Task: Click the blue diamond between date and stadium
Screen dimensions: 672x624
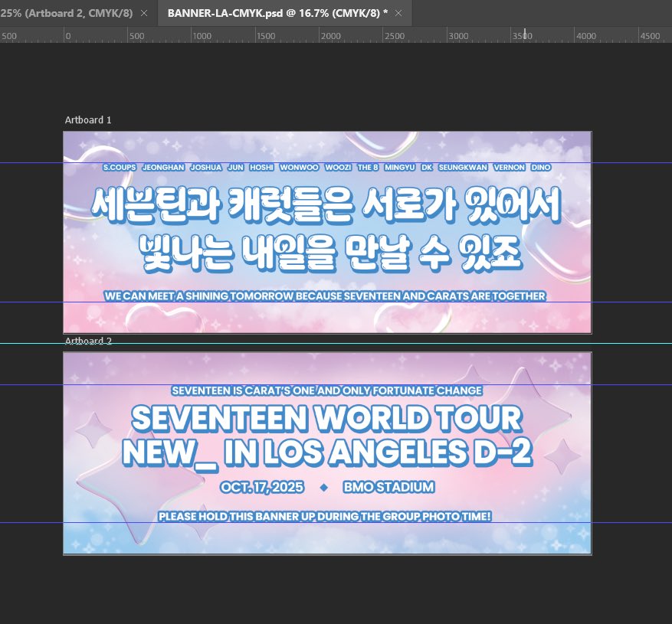Action: (x=324, y=488)
